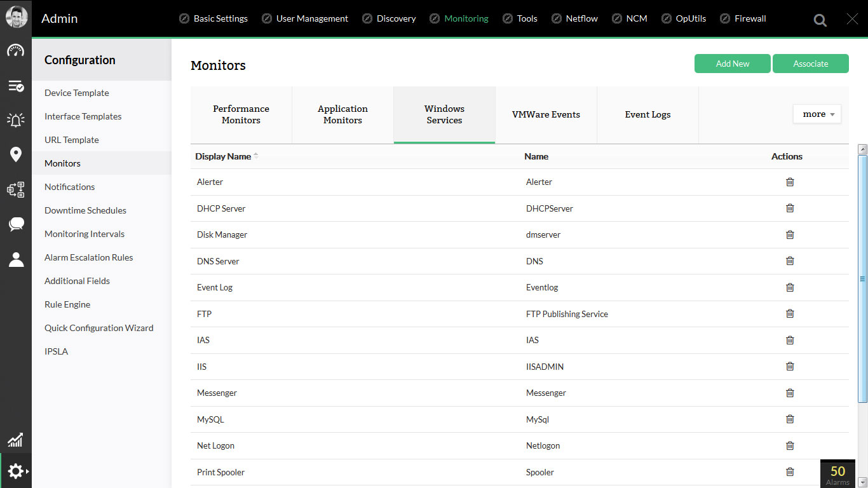Open the Reports chart icon in sidebar
This screenshot has height=488, width=868.
tap(15, 439)
